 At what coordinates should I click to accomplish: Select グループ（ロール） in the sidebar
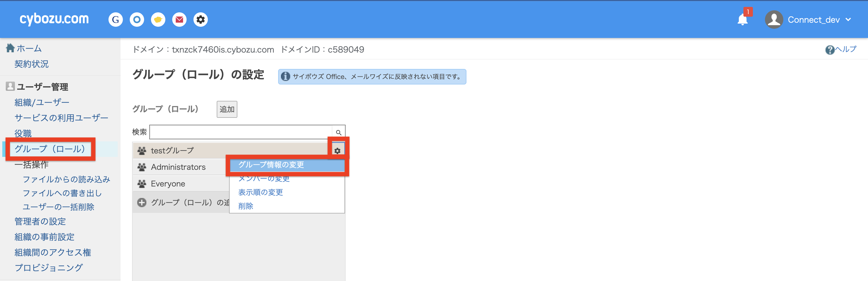coord(51,149)
